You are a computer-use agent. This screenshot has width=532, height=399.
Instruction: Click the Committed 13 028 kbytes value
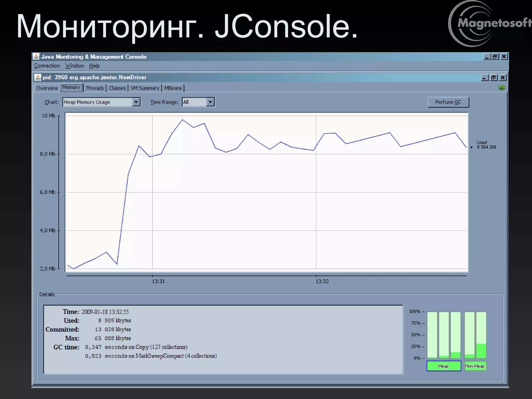[113, 329]
